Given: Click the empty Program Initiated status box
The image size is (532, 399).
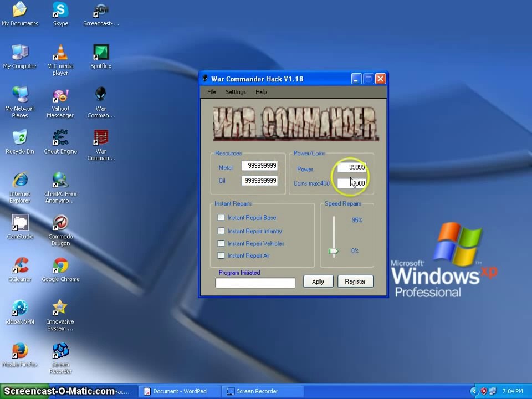Looking at the screenshot, I should click(x=255, y=283).
